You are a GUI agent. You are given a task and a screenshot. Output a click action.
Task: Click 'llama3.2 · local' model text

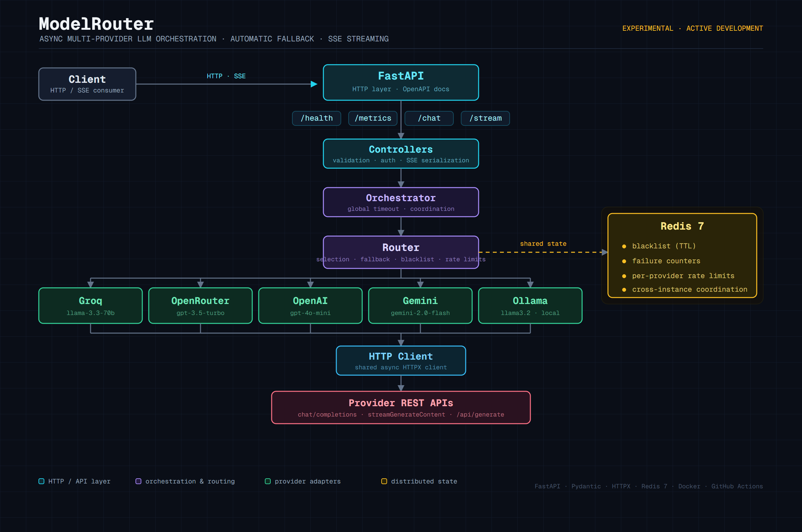click(530, 313)
